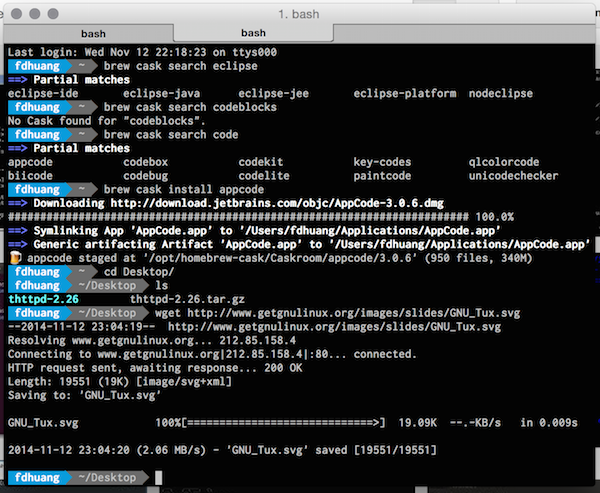Click the 'No Cask found for "codeblocks"' message
The height and width of the screenshot is (493, 600).
point(107,121)
